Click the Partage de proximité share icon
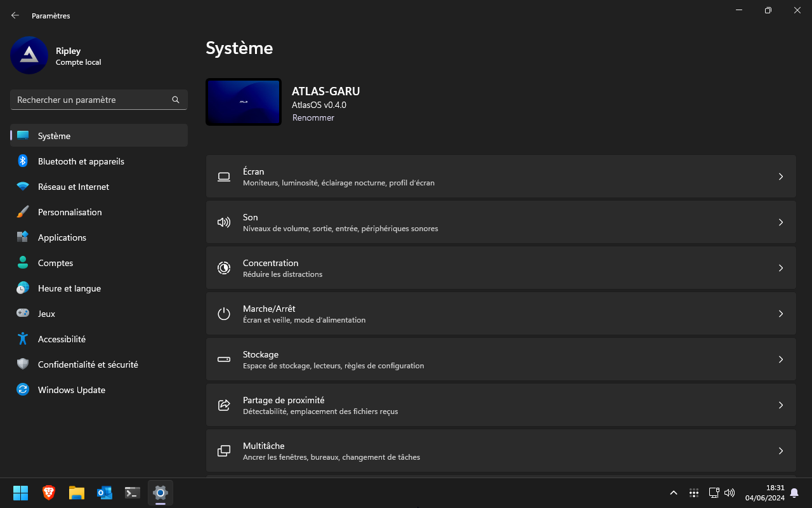 coord(224,405)
